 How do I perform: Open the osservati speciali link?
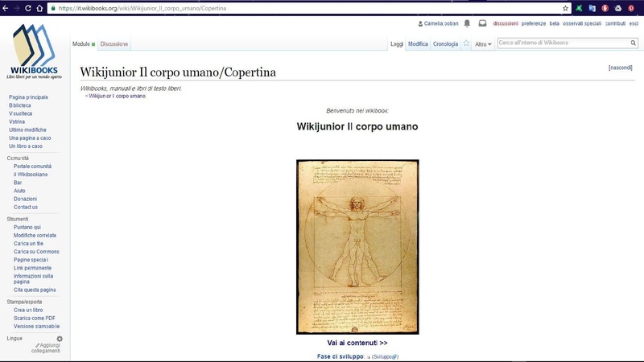[582, 24]
